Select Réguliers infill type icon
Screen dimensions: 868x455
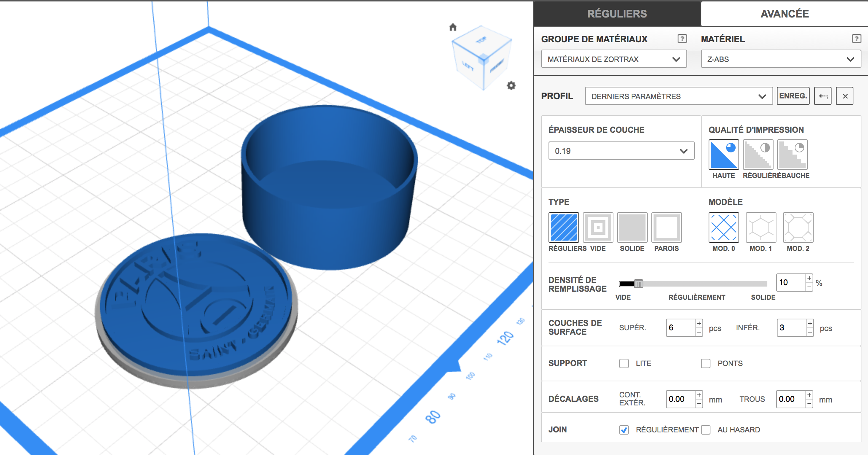(564, 227)
